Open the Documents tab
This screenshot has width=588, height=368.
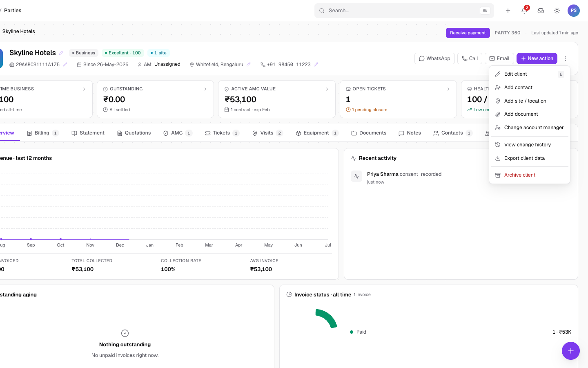tap(369, 133)
